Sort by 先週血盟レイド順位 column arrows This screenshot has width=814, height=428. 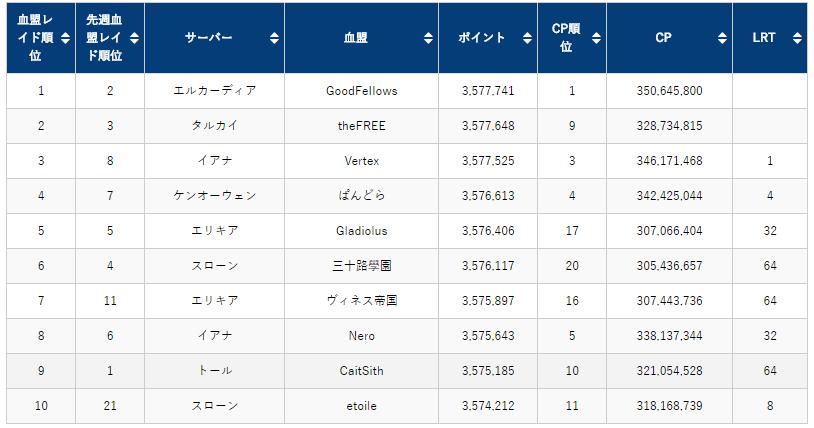pos(133,38)
